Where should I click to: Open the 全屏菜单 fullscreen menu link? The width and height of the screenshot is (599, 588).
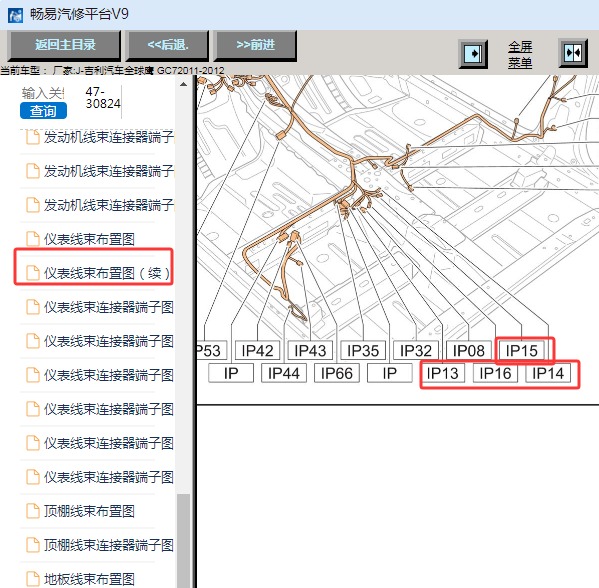520,55
